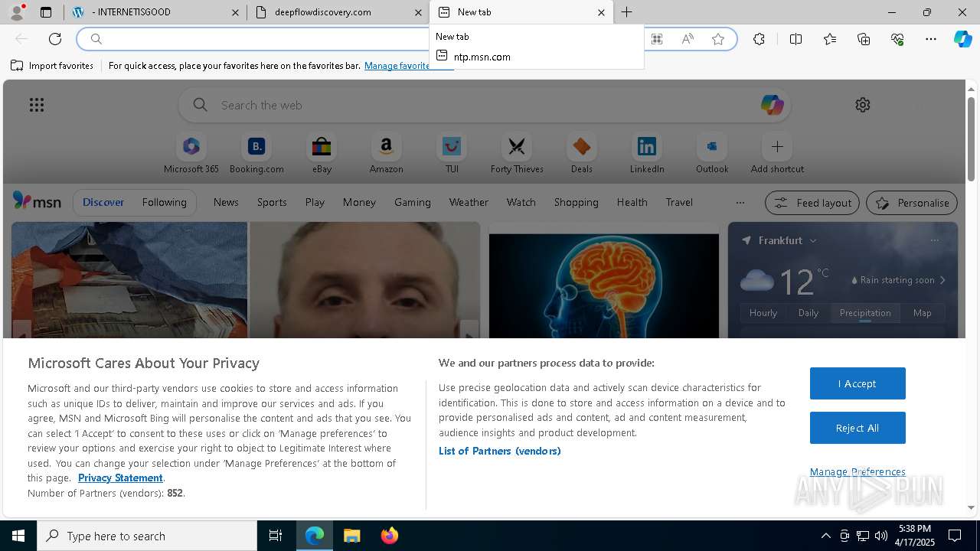The image size is (980, 551).
Task: Open the Booking.com shortcut
Action: pyautogui.click(x=256, y=154)
